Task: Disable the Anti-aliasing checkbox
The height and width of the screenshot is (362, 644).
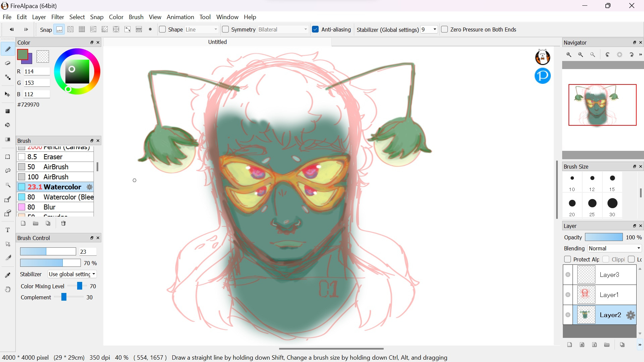Action: click(x=315, y=29)
